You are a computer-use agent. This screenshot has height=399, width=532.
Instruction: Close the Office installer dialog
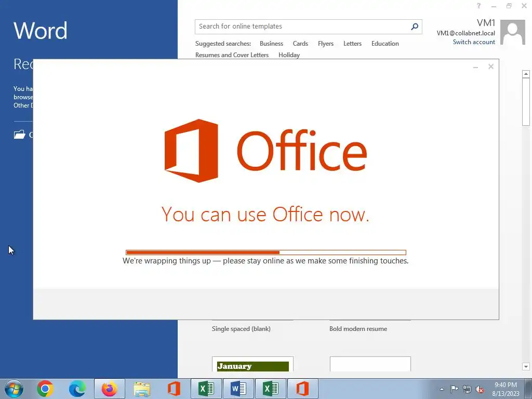pos(490,66)
